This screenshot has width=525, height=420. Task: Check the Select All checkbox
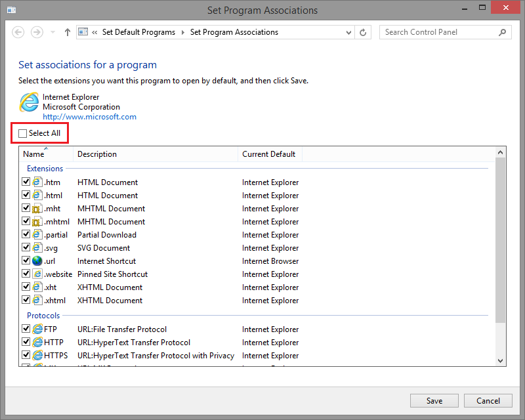[22, 133]
